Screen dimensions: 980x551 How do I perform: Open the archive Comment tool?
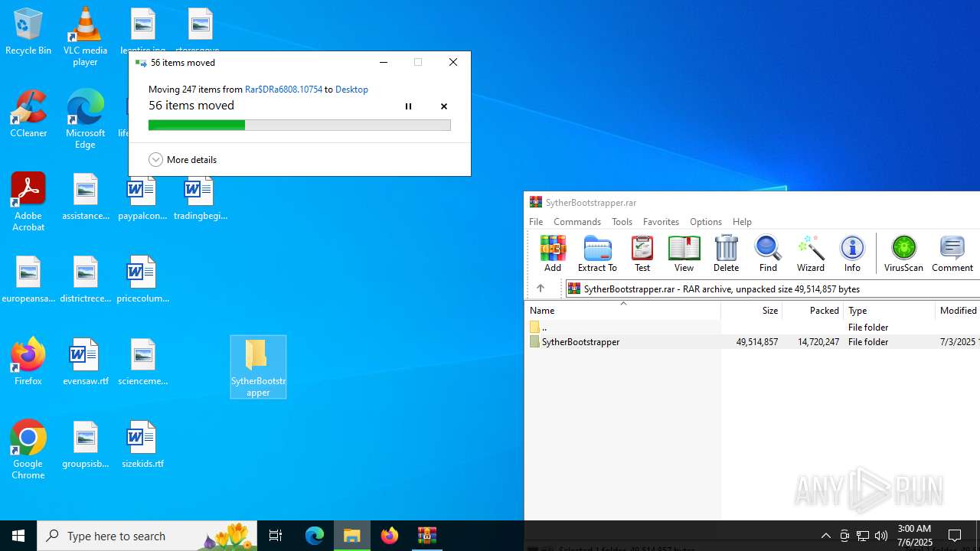[x=952, y=253]
